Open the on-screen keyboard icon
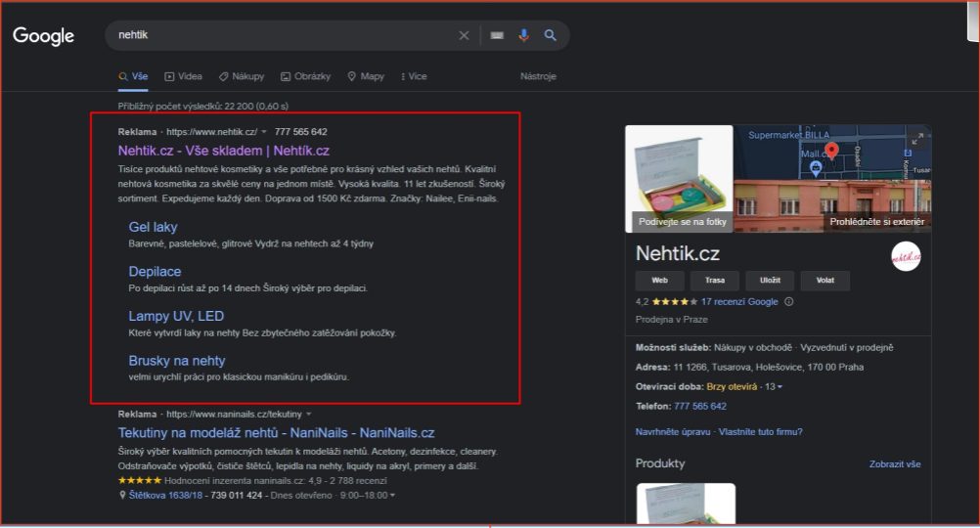The width and height of the screenshot is (980, 528). [497, 35]
